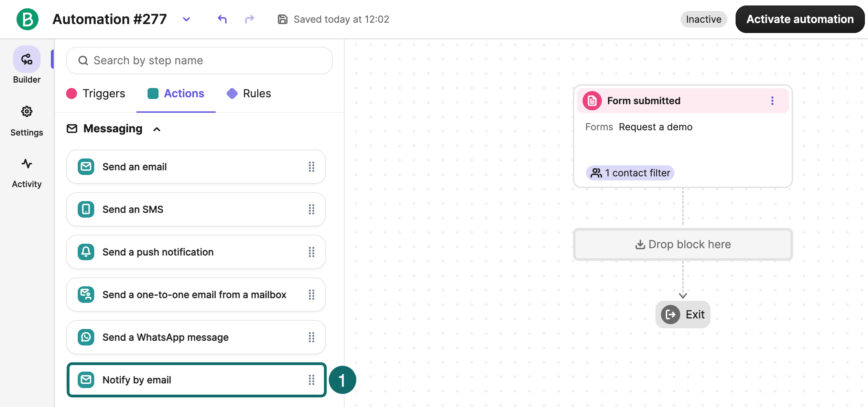Image resolution: width=868 pixels, height=407 pixels.
Task: Click the Form submitted trigger title
Action: tap(644, 101)
